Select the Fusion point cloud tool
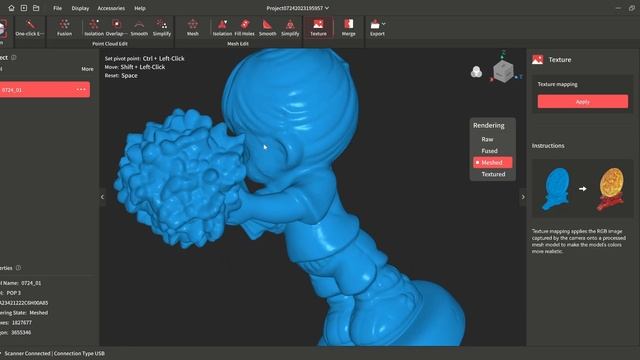This screenshot has height=360, width=640. click(64, 28)
